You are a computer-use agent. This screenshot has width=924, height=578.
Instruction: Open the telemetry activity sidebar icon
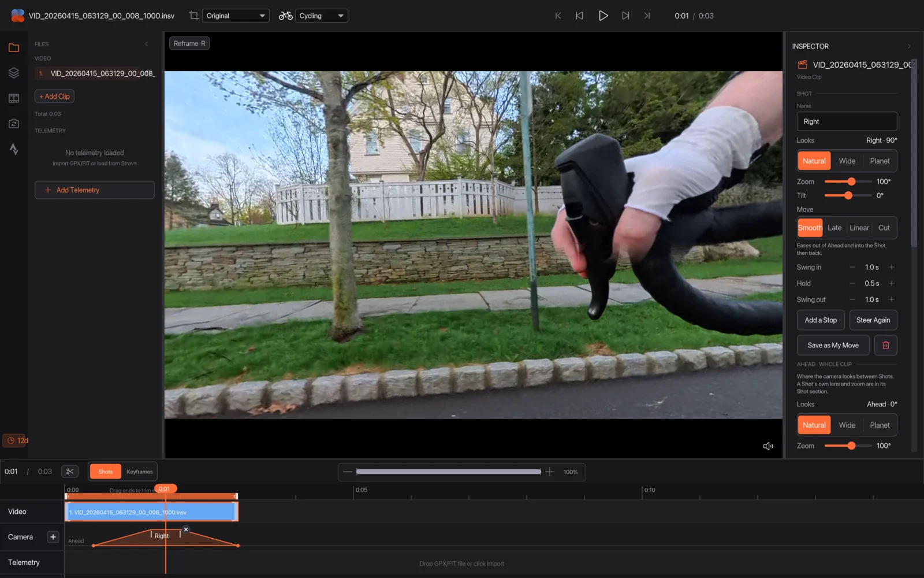(x=14, y=149)
